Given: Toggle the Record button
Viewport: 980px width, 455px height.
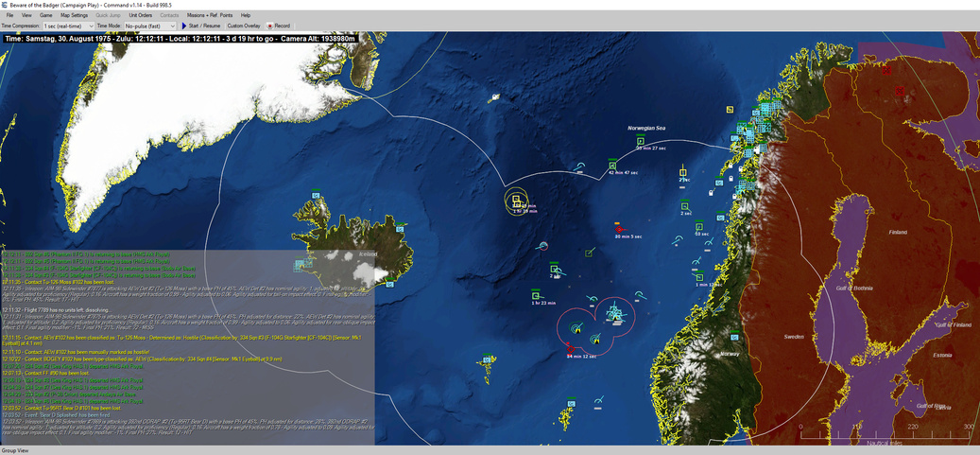Looking at the screenshot, I should coord(279,26).
